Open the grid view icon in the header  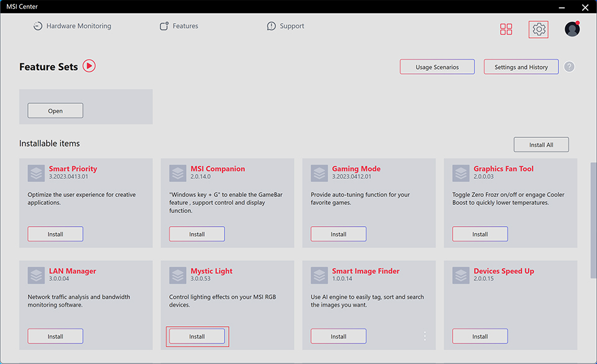(506, 29)
